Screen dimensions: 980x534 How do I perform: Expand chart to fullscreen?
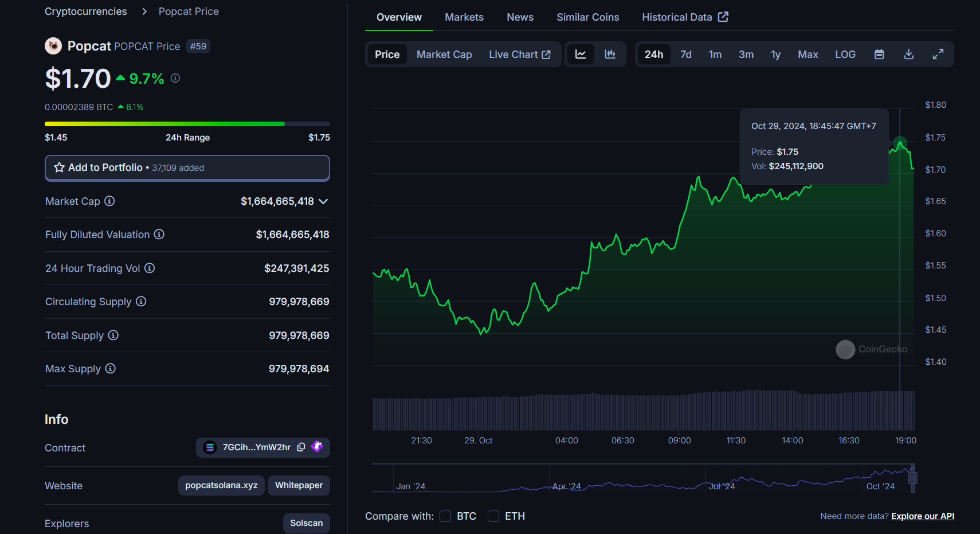pyautogui.click(x=938, y=54)
